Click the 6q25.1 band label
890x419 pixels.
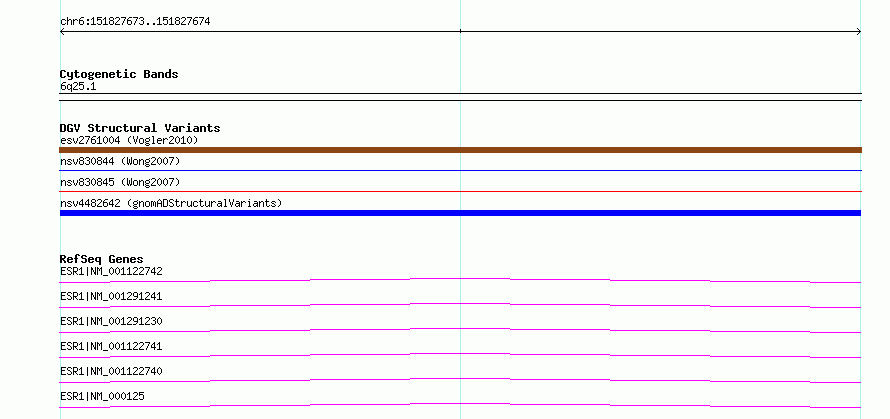point(78,86)
